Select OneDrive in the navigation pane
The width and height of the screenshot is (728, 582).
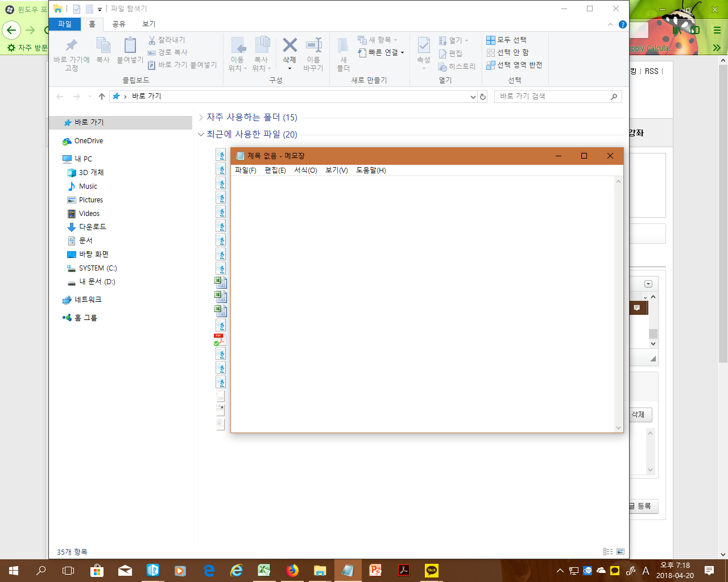89,141
